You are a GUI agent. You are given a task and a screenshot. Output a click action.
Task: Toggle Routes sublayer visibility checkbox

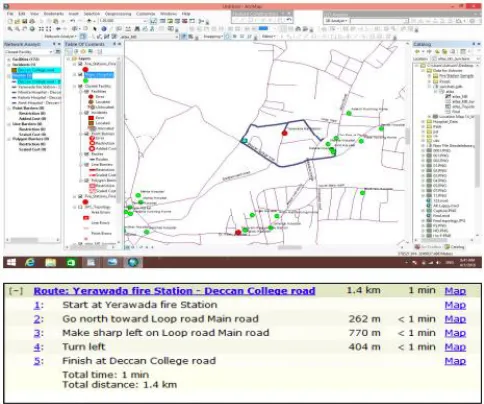click(x=87, y=154)
